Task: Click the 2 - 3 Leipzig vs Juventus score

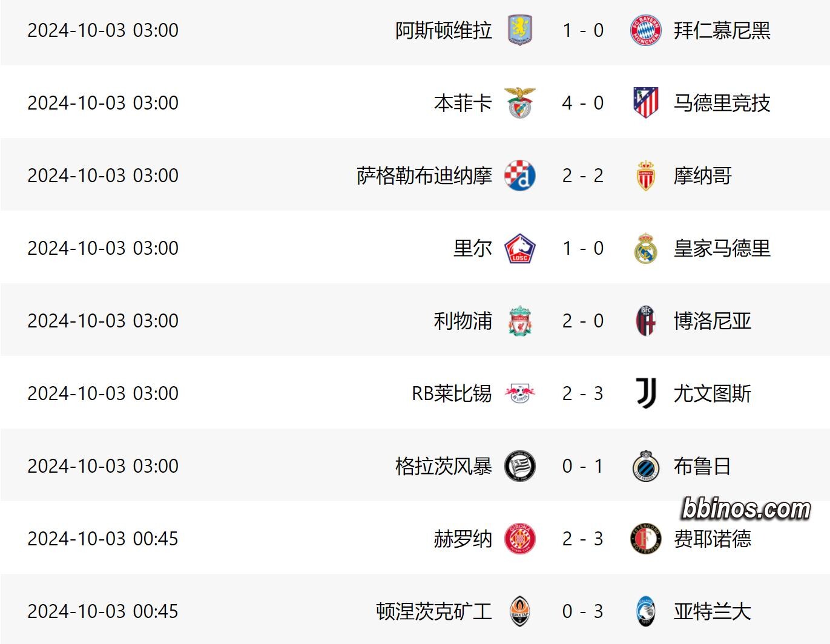Action: point(582,393)
